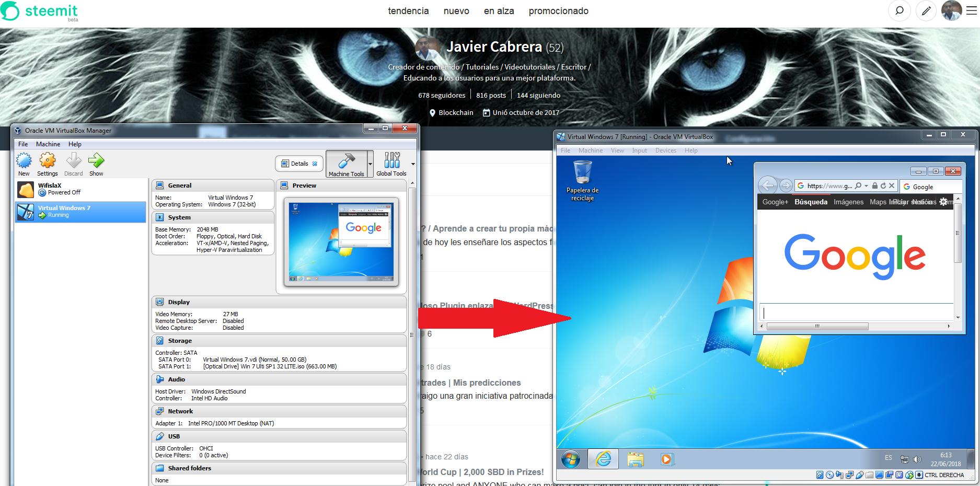Screen dimensions: 980x486
Task: Click the network icon in VM system tray
Action: click(x=905, y=459)
